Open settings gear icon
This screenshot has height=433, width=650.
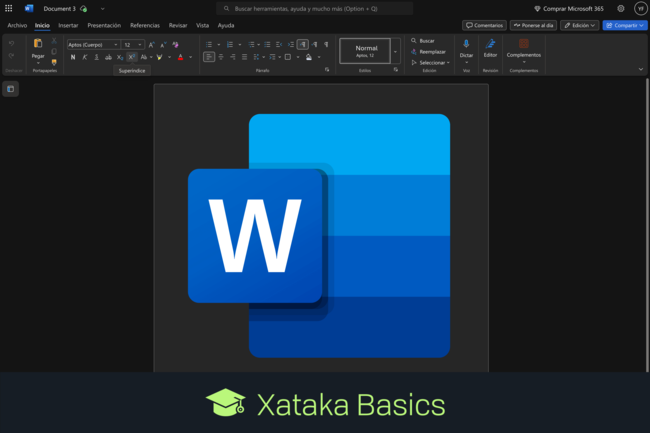pyautogui.click(x=620, y=8)
